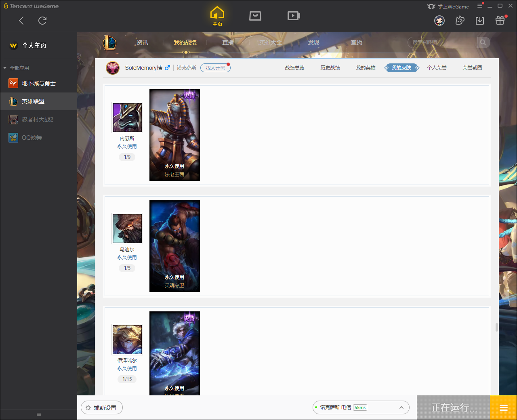Click the 英雄联盟 game icon in sidebar
This screenshot has height=420, width=517.
point(13,101)
